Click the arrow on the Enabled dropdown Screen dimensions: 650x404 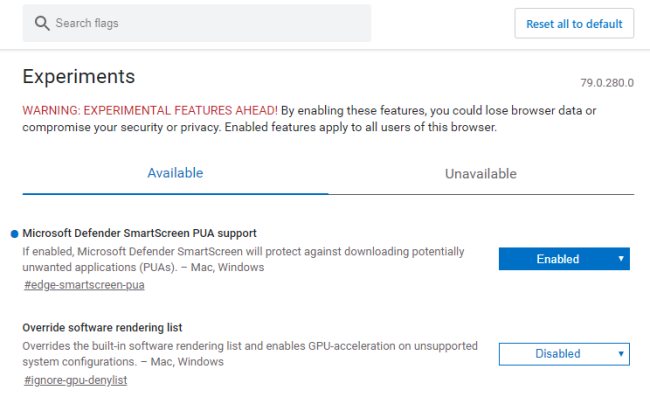pos(621,259)
